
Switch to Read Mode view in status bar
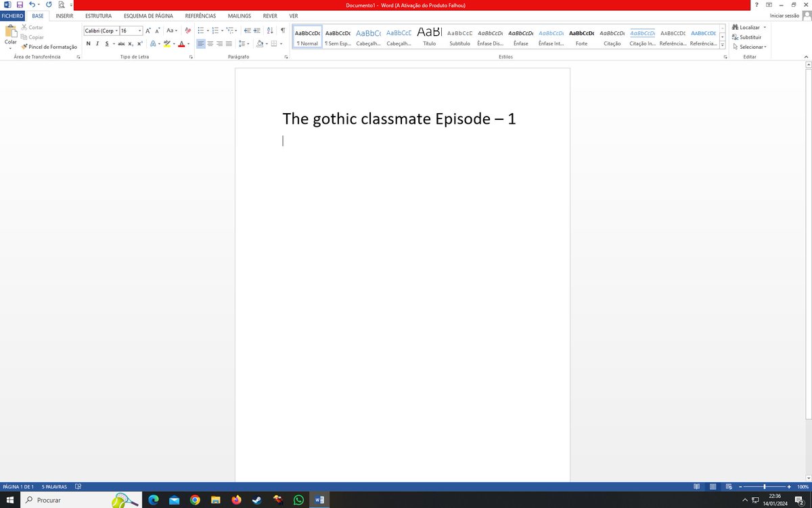point(697,486)
